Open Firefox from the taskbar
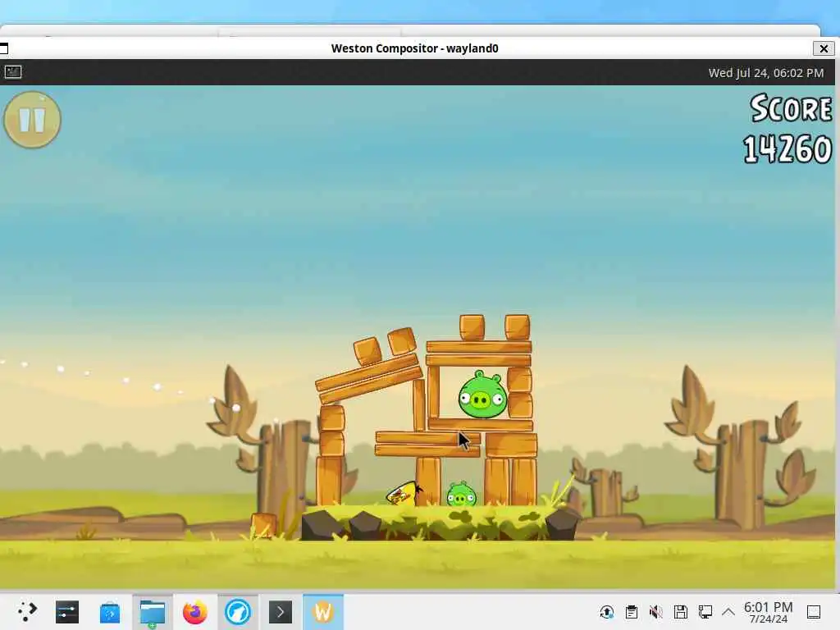 pos(195,612)
